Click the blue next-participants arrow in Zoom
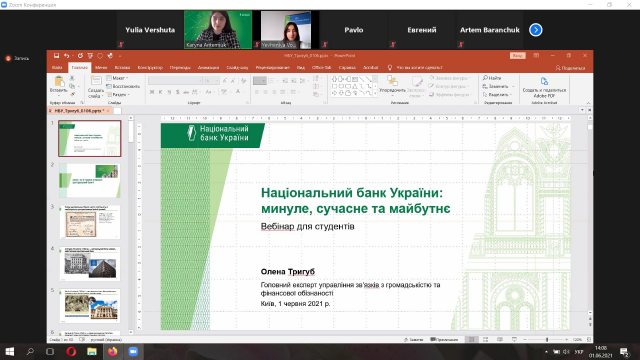 click(x=536, y=30)
